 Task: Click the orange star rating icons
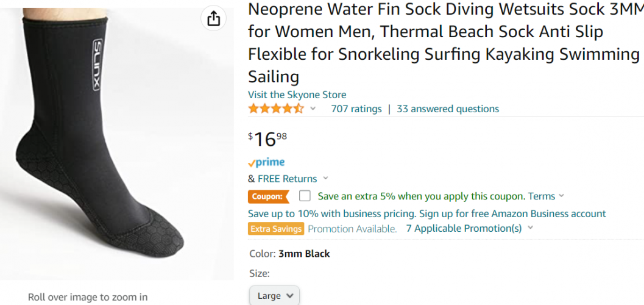pos(275,109)
